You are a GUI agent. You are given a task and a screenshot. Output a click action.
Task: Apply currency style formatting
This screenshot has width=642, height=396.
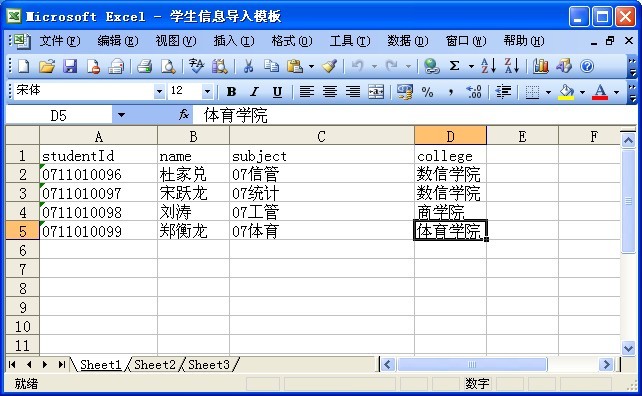pos(405,92)
